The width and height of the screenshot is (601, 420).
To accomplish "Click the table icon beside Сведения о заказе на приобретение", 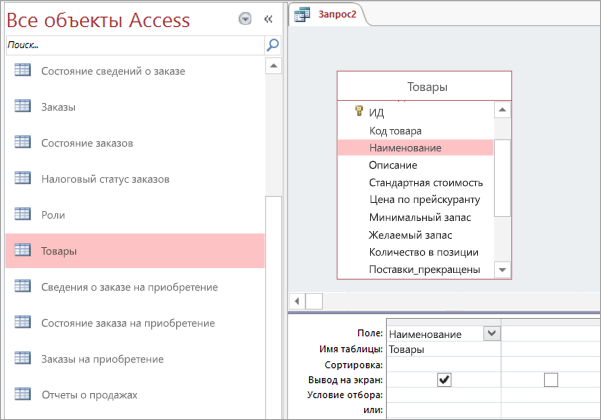I will [23, 286].
